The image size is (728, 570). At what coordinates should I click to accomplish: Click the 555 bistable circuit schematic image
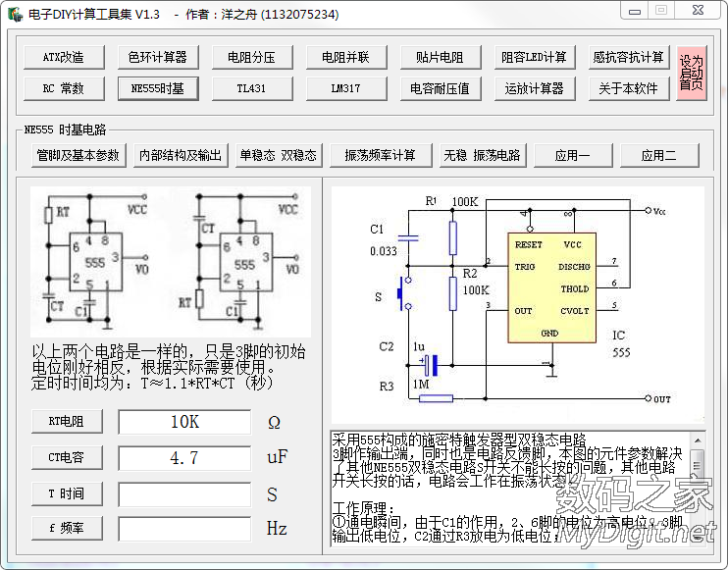click(518, 304)
